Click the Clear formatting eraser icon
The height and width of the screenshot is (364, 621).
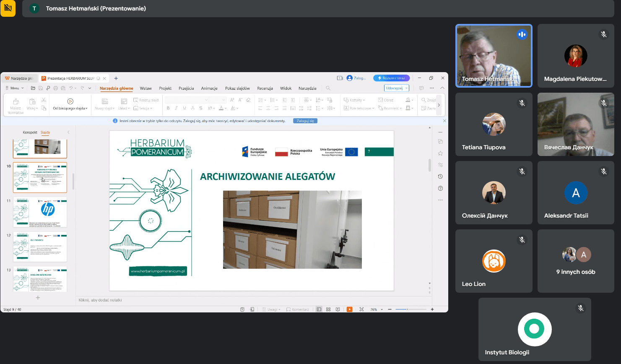pyautogui.click(x=248, y=100)
